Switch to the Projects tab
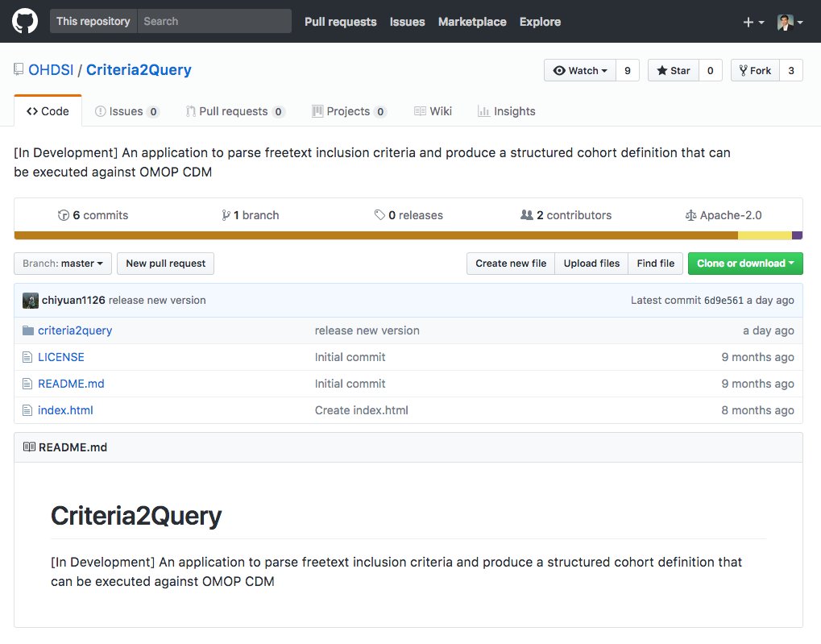 (x=349, y=111)
